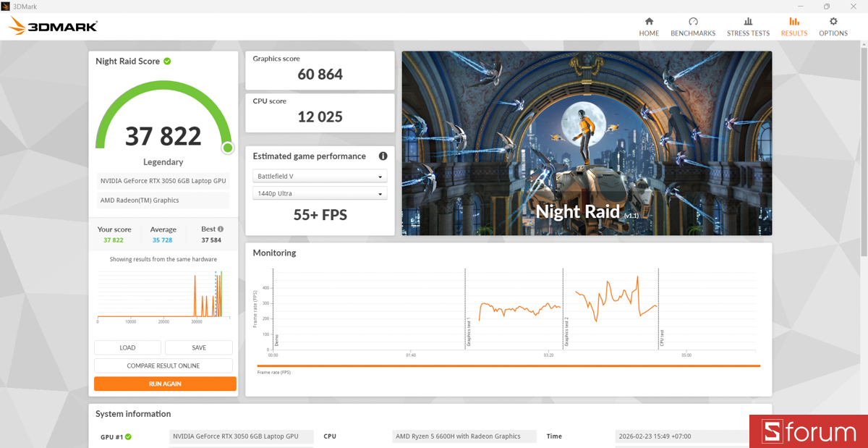Save the current benchmark result
The height and width of the screenshot is (448, 868).
(x=198, y=347)
